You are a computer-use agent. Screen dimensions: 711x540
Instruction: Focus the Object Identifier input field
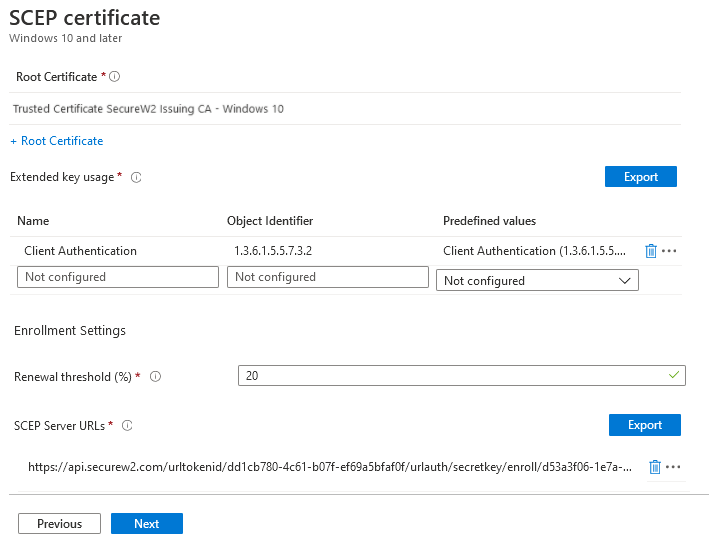tap(327, 277)
